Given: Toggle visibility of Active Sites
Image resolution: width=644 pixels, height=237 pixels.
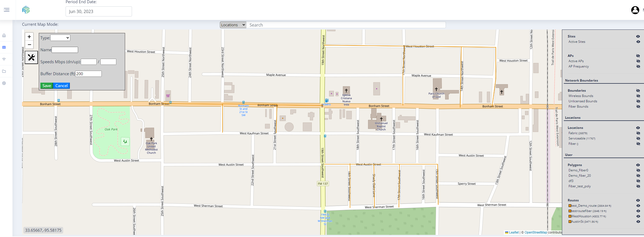Looking at the screenshot, I should [638, 42].
